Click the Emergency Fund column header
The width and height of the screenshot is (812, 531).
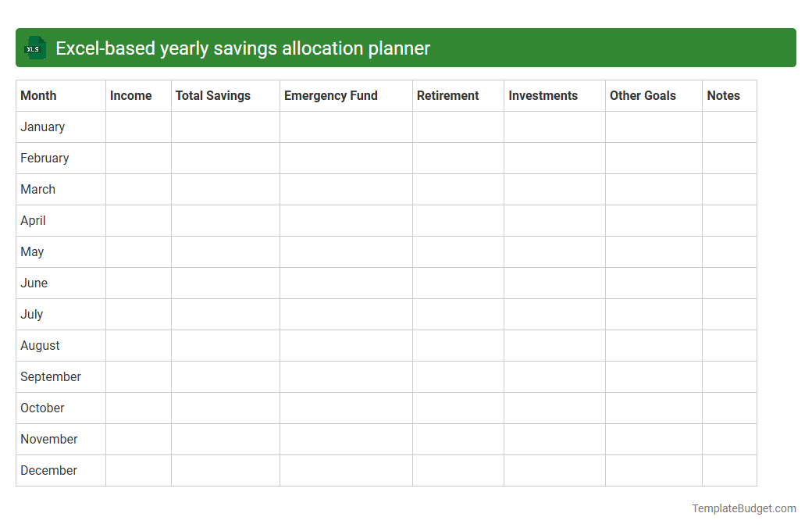point(330,95)
